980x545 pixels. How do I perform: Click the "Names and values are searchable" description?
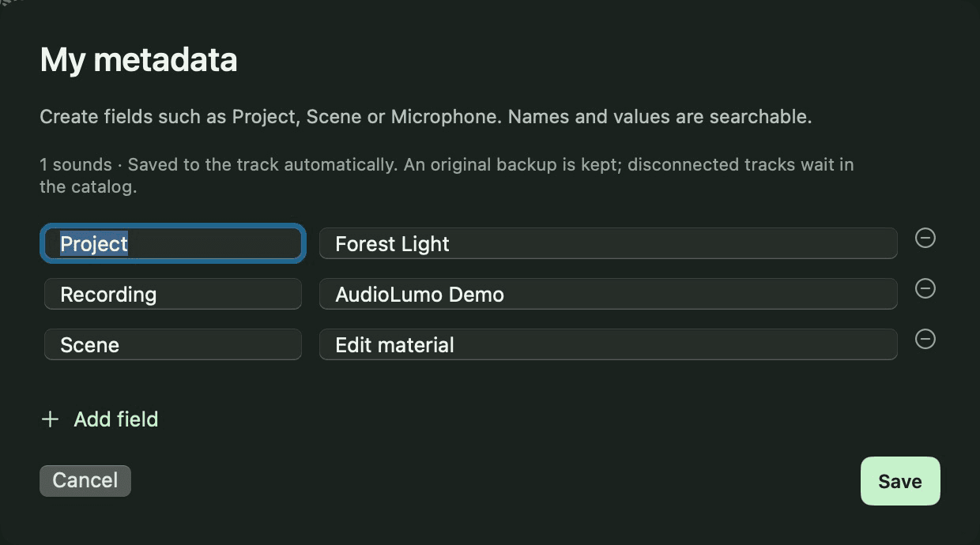click(x=660, y=117)
